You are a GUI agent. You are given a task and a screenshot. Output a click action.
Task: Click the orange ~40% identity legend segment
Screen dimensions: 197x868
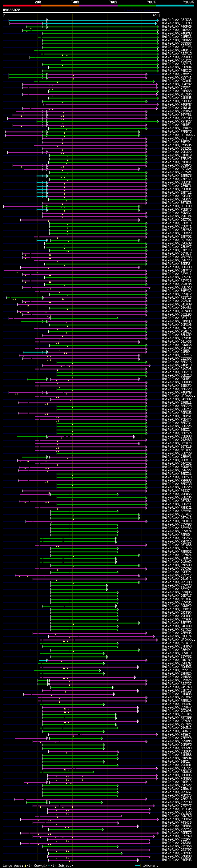click(60, 6)
